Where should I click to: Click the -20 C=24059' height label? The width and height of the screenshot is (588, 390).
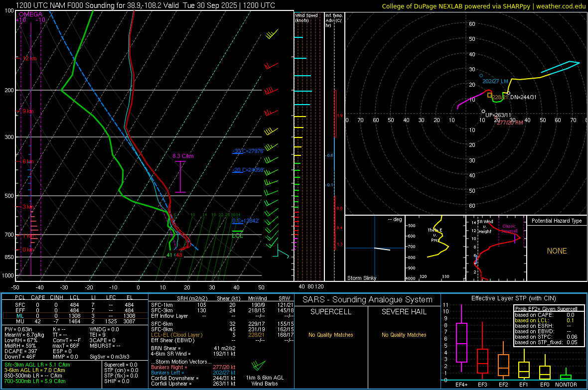248,170
